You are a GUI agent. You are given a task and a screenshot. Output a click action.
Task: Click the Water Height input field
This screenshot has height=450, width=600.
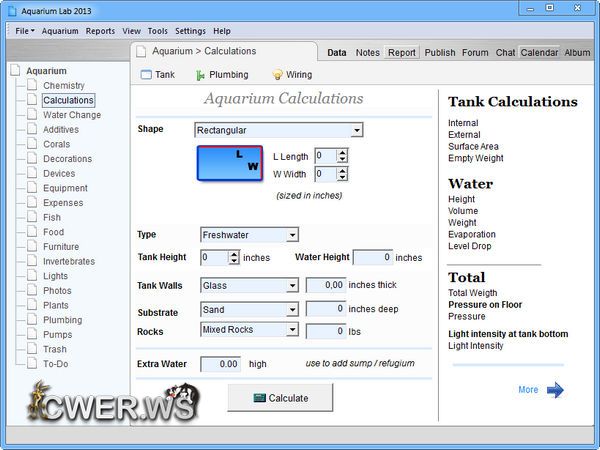coord(372,257)
